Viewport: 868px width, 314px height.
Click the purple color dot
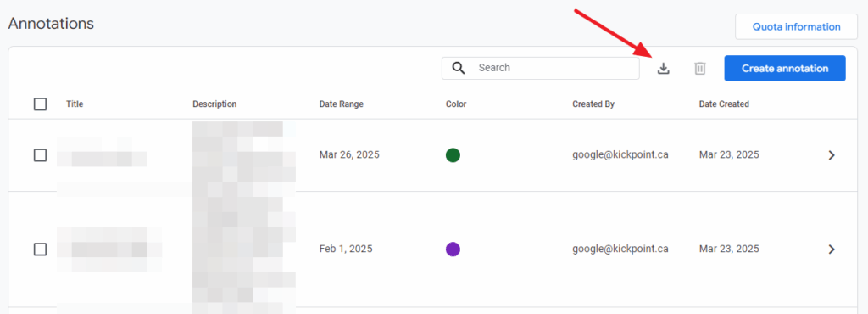pos(453,250)
